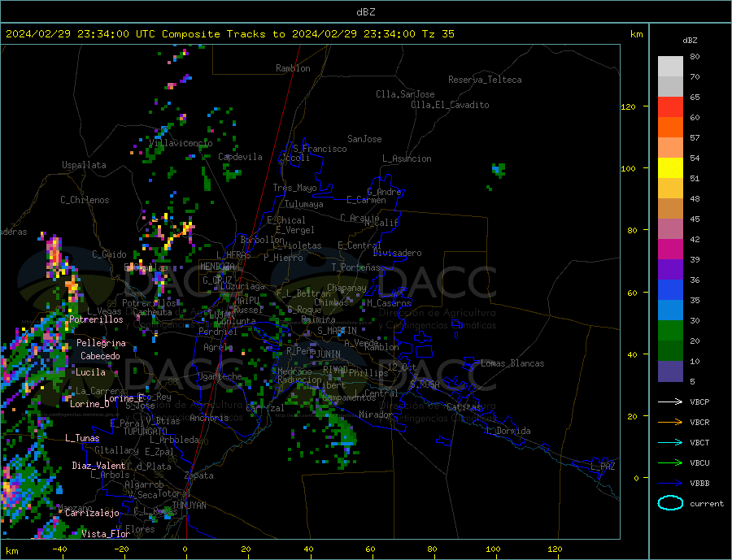Viewport: 732px width, 560px height.
Task: Click the cyan VBCT arrow in legend
Action: click(670, 442)
